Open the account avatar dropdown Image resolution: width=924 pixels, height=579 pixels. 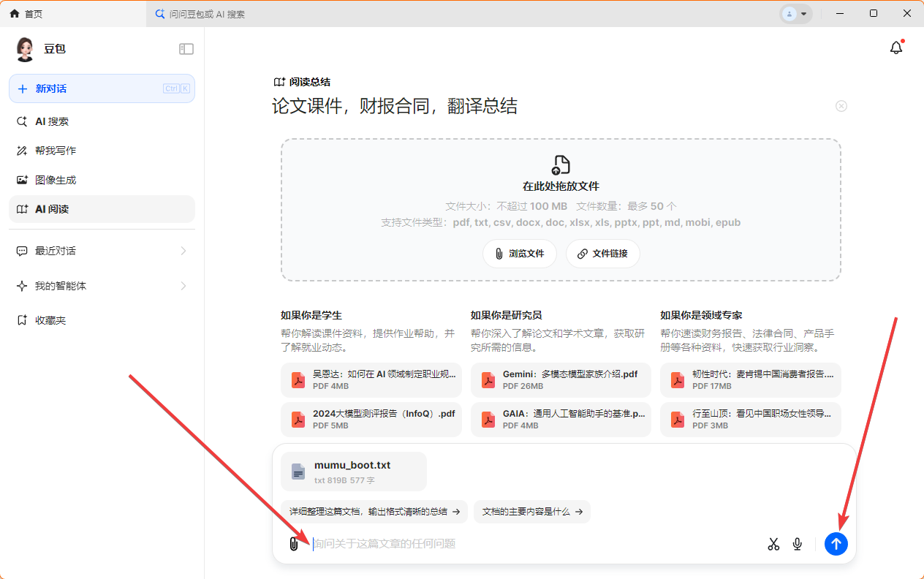[796, 14]
